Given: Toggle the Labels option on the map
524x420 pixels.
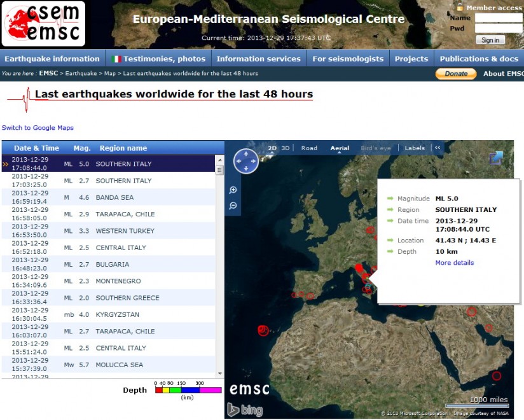Looking at the screenshot, I should (415, 148).
